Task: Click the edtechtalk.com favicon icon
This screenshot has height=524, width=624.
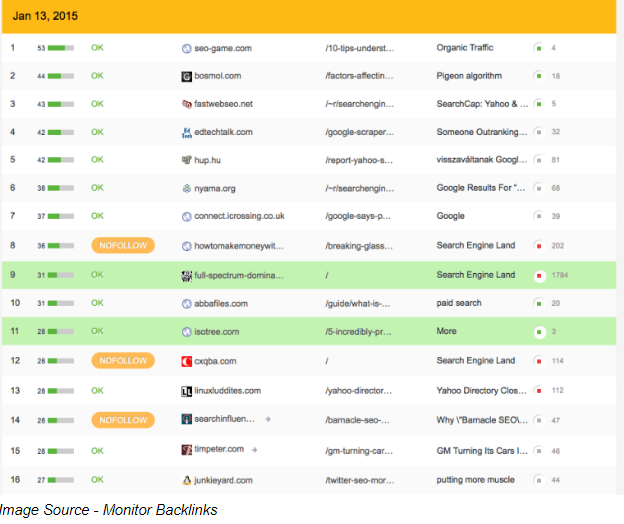Action: click(186, 132)
